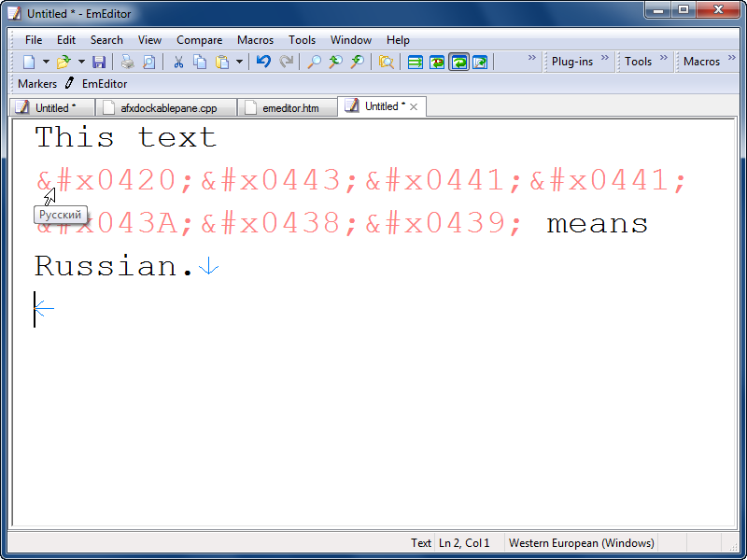Click the grayed Redo arrow
Screen dimensions: 747x560
(x=286, y=62)
